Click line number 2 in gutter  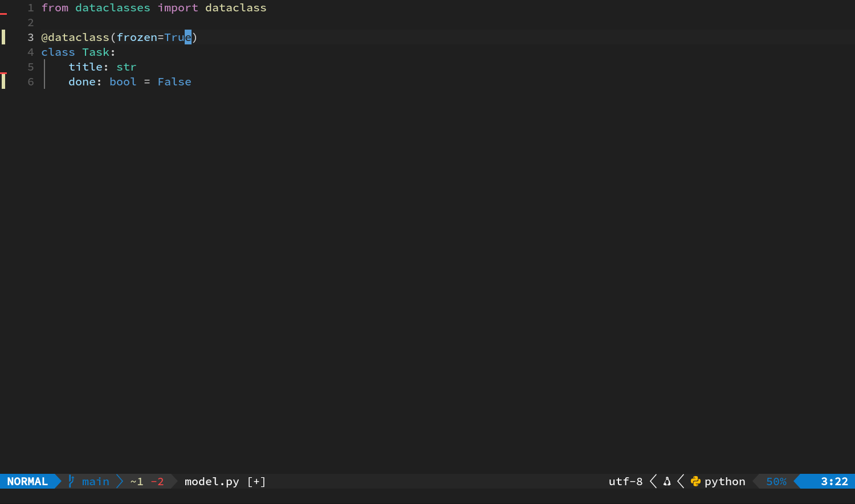(31, 23)
